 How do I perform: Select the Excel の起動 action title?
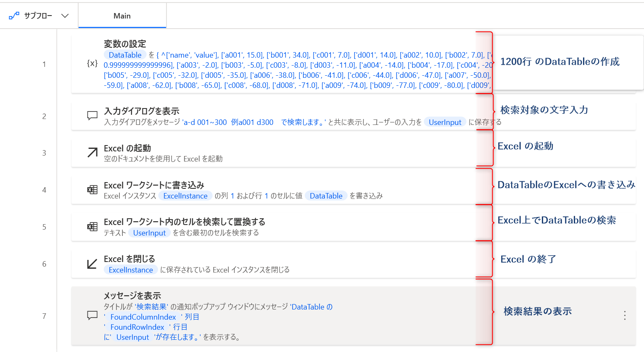(x=127, y=148)
